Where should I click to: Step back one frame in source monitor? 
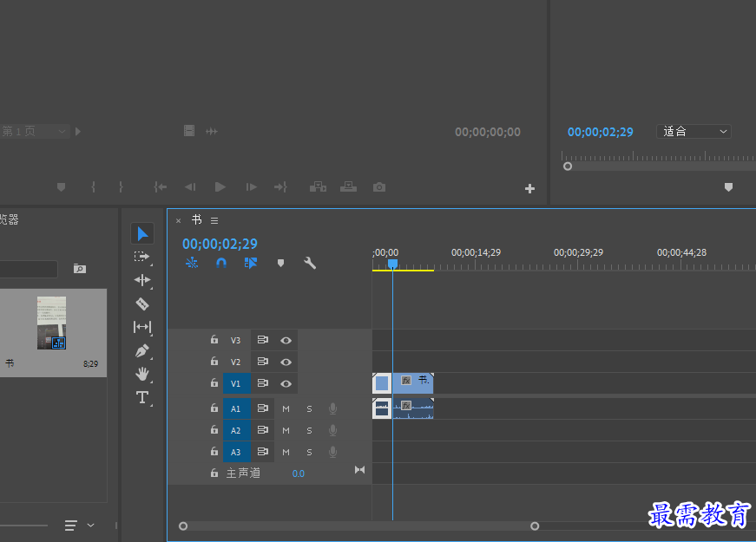click(x=190, y=187)
